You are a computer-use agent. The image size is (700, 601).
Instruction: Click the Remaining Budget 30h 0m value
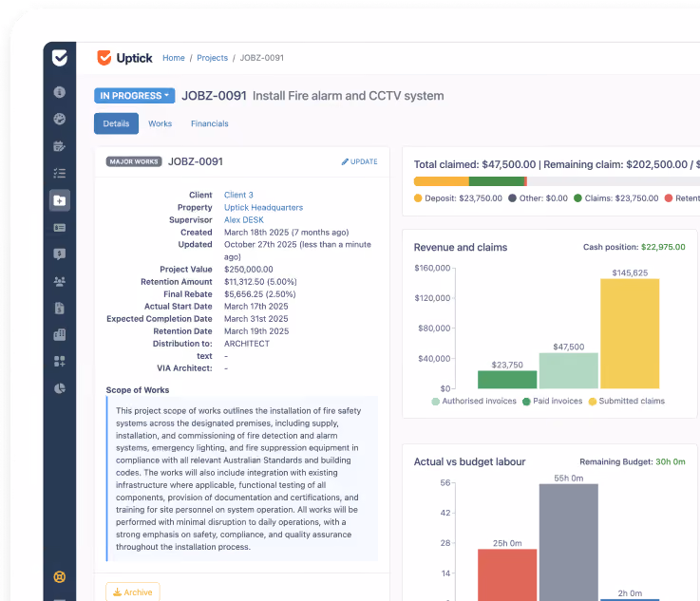pos(671,461)
